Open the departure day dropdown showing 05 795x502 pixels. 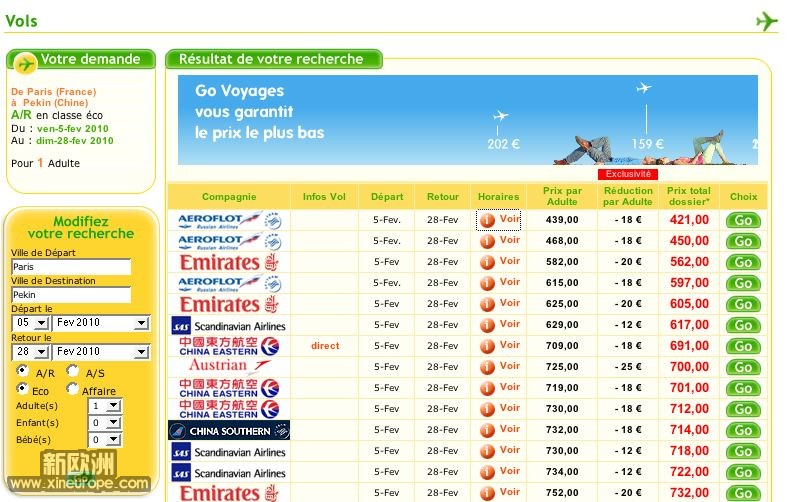pyautogui.click(x=30, y=323)
